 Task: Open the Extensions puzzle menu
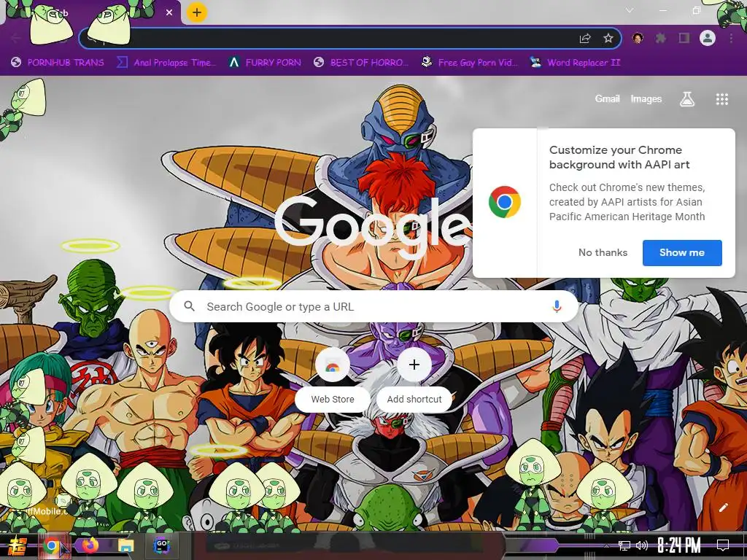660,38
